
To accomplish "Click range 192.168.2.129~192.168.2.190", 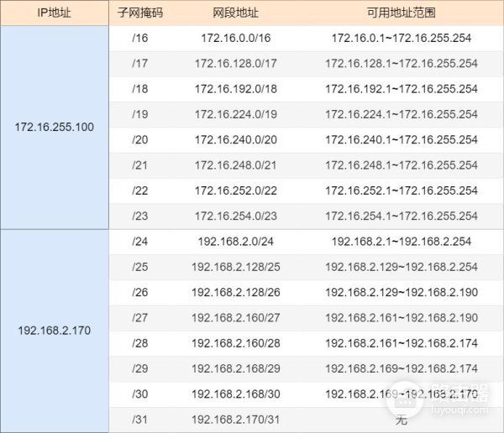I will (402, 292).
